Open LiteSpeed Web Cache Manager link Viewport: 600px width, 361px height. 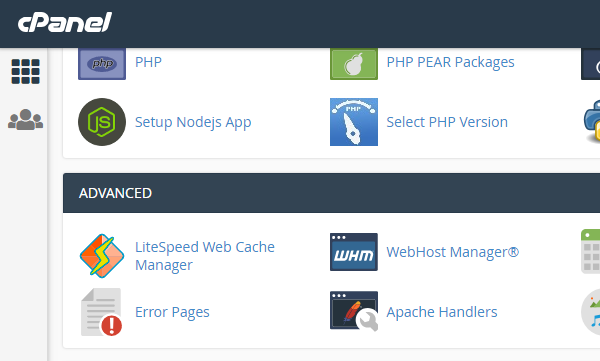205,256
